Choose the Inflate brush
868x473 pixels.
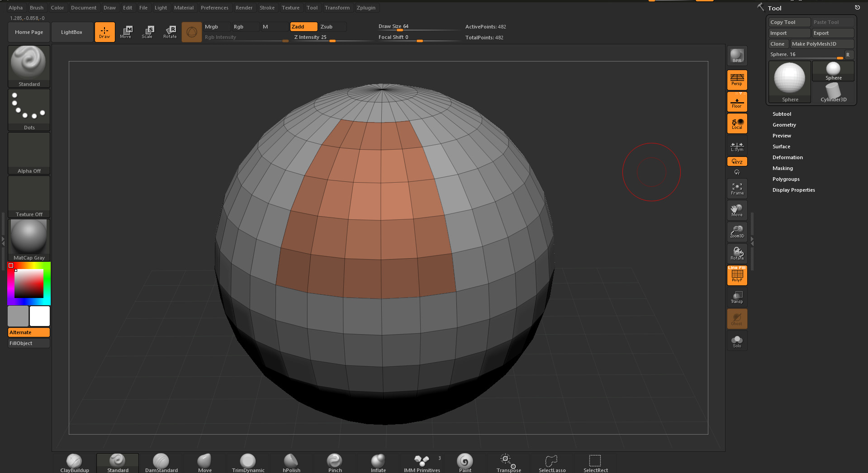tap(378, 461)
